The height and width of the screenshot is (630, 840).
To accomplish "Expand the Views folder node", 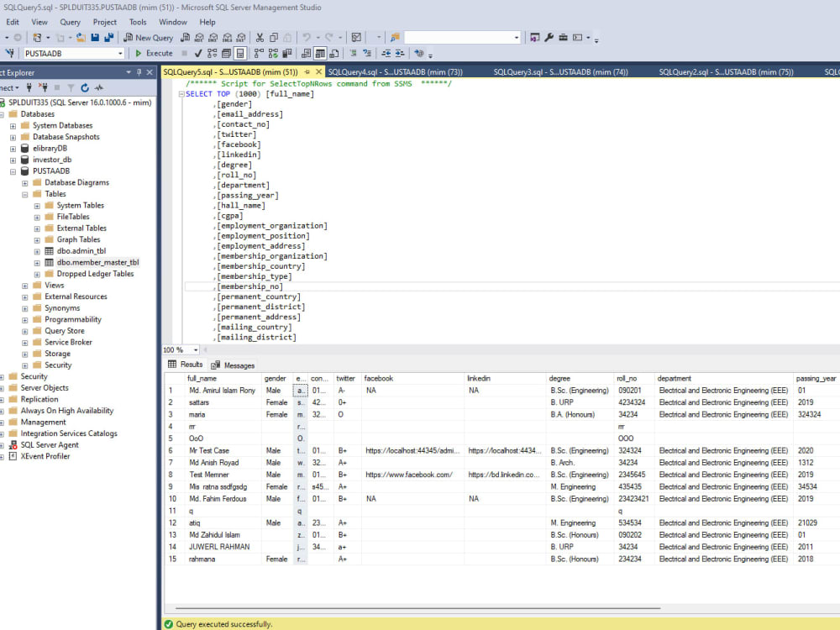I will pos(24,286).
